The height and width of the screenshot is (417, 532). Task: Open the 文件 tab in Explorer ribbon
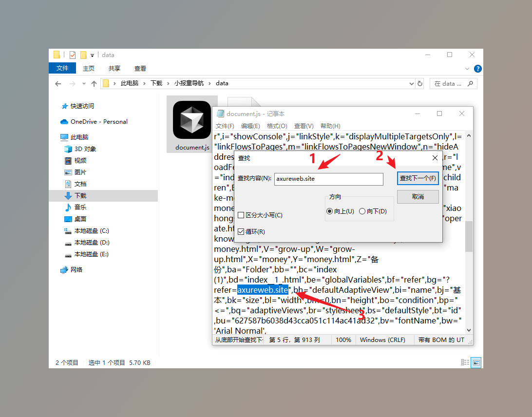point(62,68)
